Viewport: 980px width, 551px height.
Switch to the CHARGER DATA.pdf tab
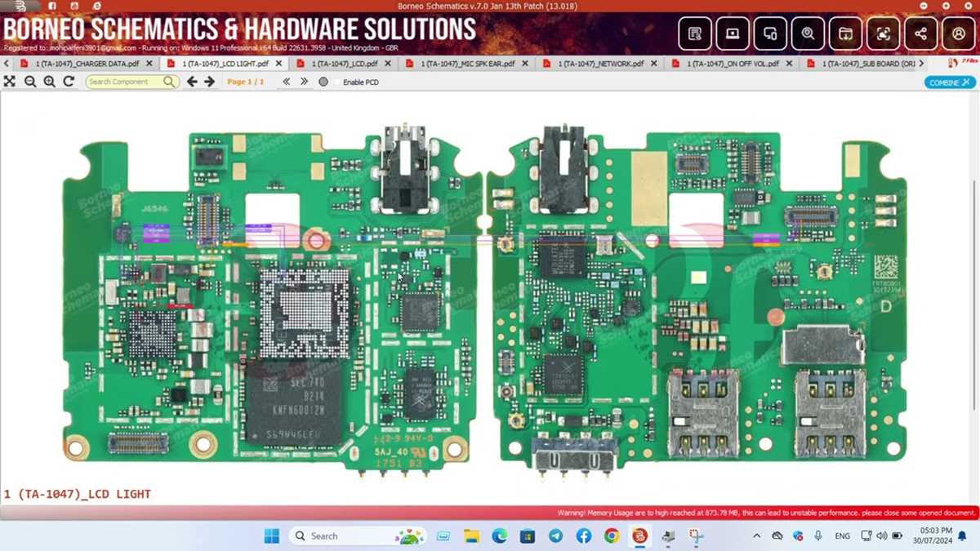click(x=87, y=63)
